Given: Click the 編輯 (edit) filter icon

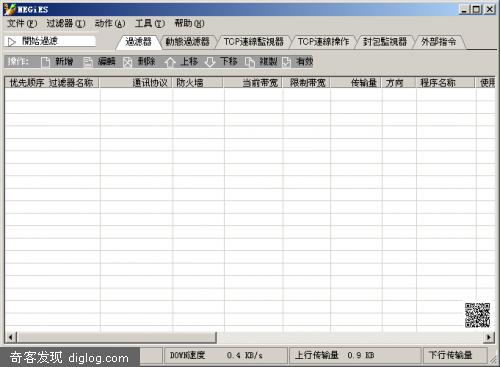Looking at the screenshot, I should coord(88,62).
